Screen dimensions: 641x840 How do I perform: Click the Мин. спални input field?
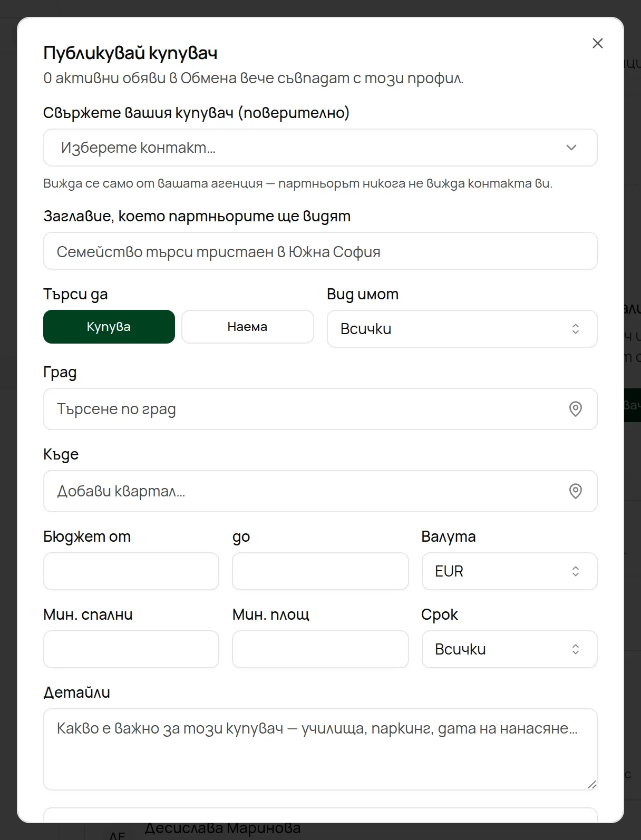click(131, 649)
